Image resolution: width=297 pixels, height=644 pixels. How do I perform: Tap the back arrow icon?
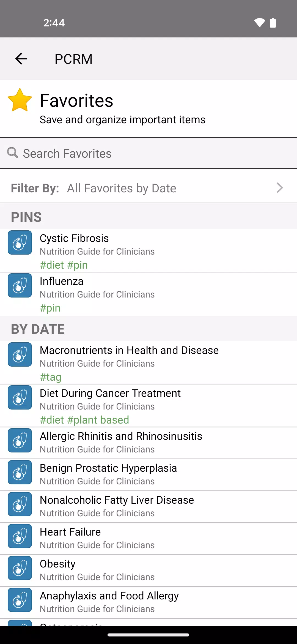pos(21,59)
